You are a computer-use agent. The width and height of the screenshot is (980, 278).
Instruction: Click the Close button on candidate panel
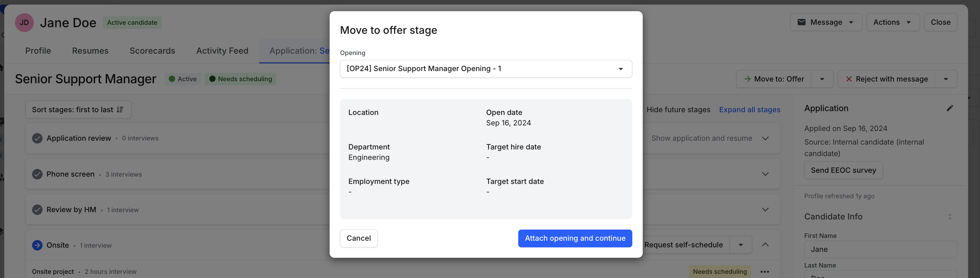941,22
